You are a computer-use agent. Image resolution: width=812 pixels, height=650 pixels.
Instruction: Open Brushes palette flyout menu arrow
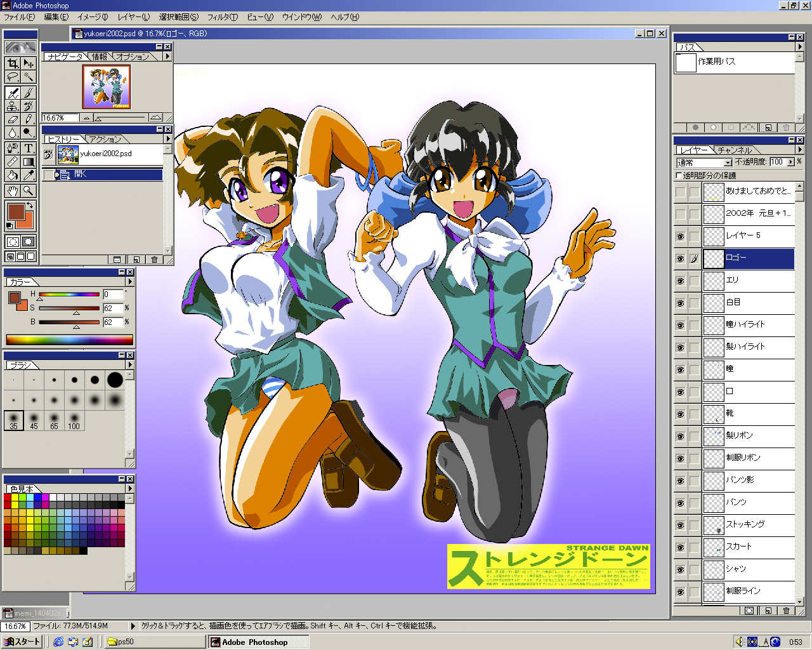tap(129, 365)
